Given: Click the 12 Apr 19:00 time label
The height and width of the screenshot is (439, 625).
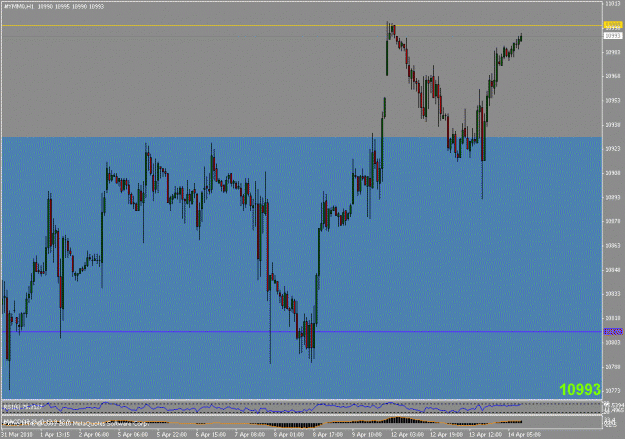Looking at the screenshot, I should [445, 434].
